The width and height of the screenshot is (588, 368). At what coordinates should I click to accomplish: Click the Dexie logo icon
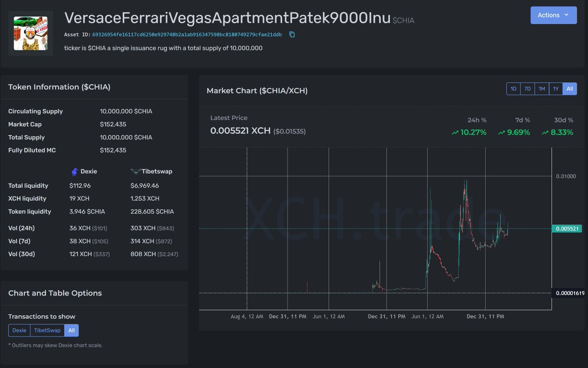74,172
